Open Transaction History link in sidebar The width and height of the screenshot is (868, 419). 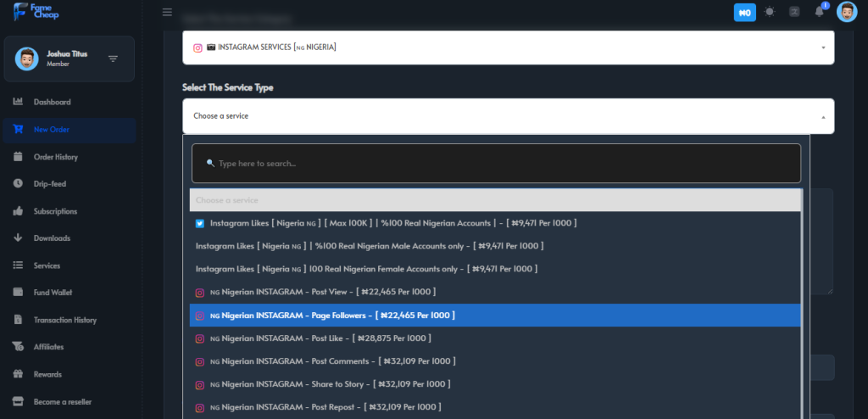(x=65, y=321)
